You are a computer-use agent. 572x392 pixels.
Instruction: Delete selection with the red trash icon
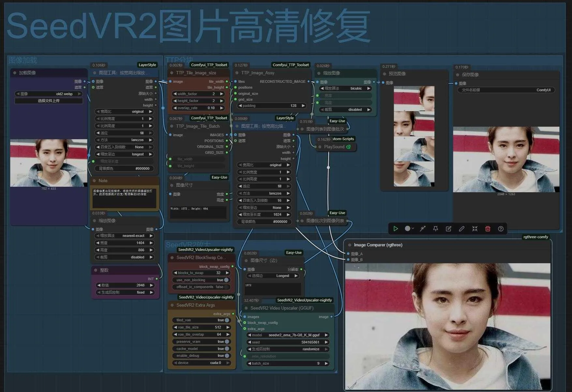[488, 229]
